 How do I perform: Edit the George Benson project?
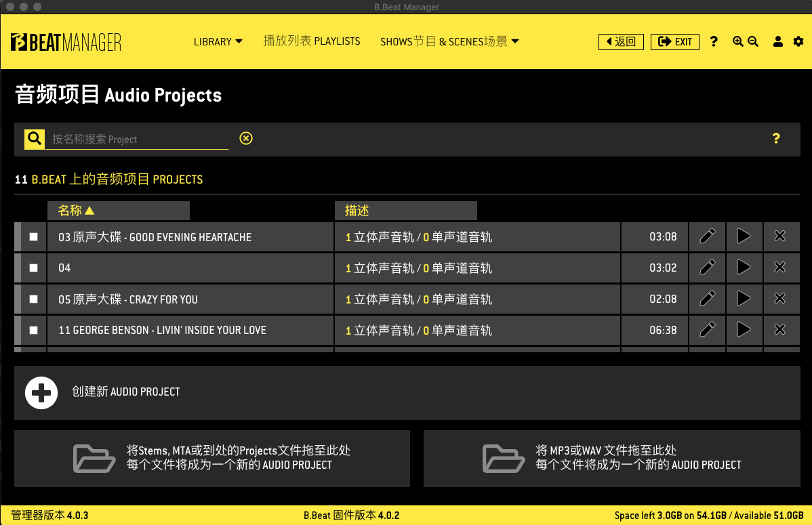click(708, 330)
